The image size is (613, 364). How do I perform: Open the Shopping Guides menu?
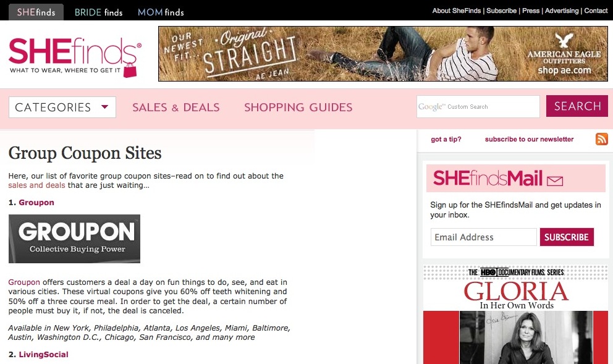point(298,107)
